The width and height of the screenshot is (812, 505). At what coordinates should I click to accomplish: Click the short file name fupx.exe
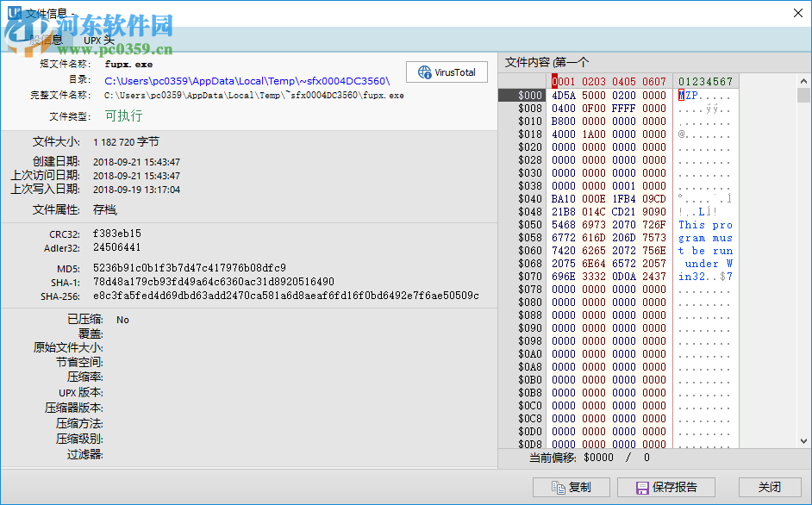(128, 65)
